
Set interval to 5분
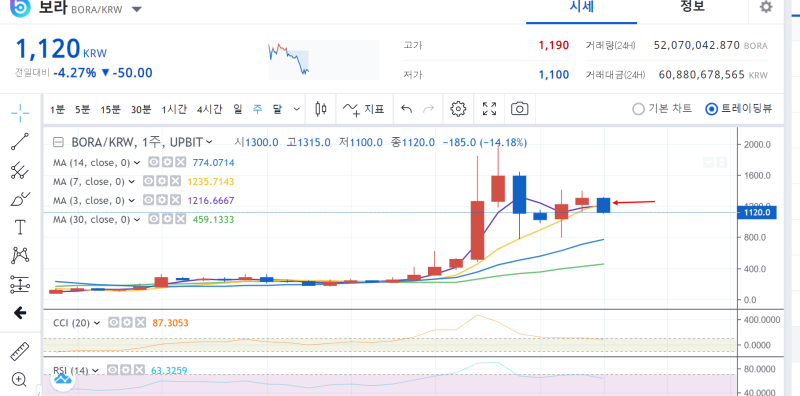tap(82, 109)
